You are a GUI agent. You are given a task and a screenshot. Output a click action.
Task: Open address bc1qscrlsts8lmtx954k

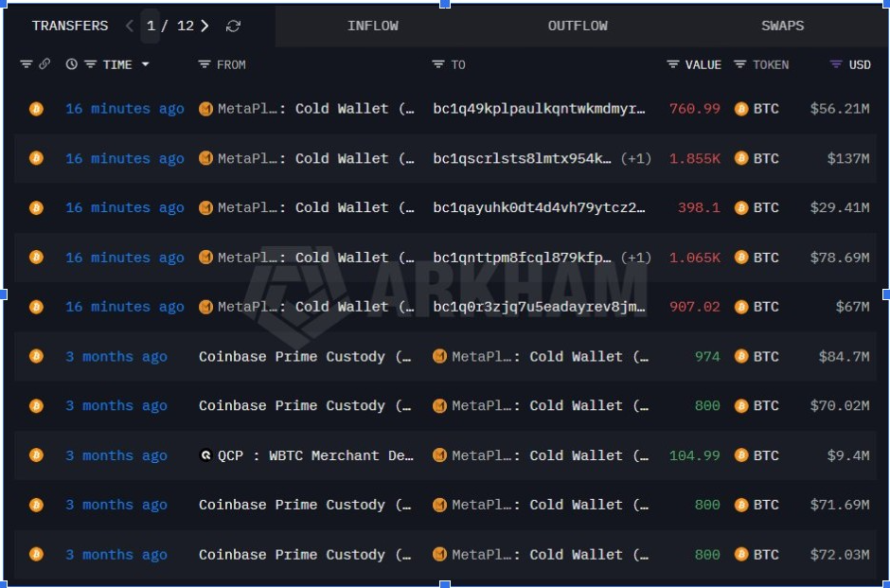tap(523, 158)
